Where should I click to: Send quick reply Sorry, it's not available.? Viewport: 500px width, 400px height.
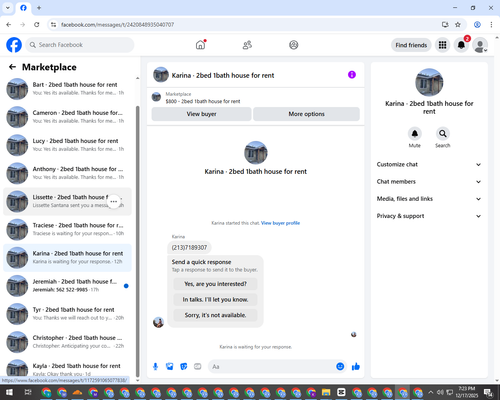pos(215,315)
